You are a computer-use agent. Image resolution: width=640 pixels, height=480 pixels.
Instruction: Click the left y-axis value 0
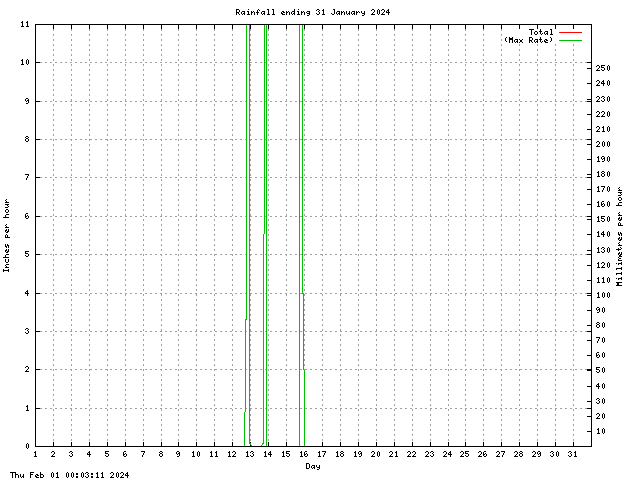coord(27,446)
